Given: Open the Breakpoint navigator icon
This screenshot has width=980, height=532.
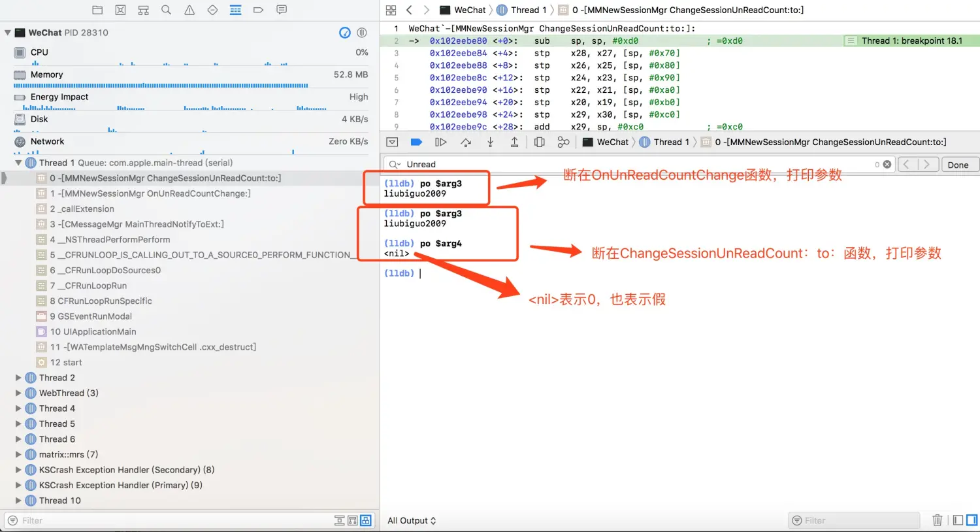Looking at the screenshot, I should (258, 10).
